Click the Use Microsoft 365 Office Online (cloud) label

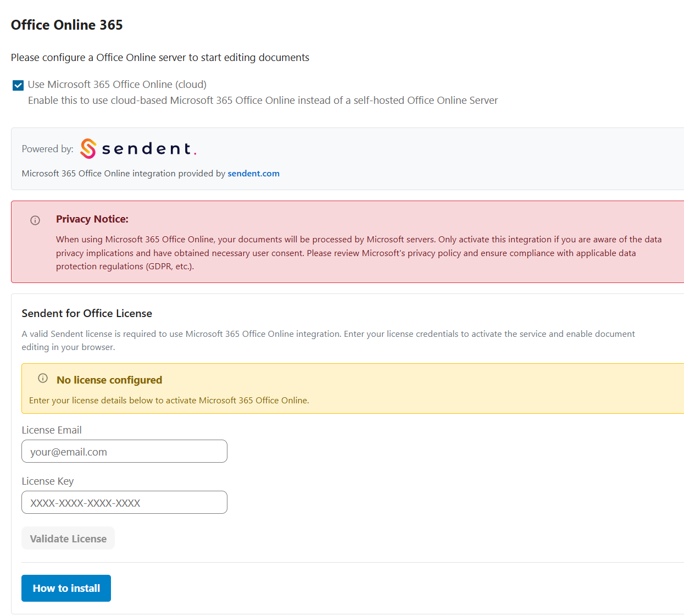117,85
